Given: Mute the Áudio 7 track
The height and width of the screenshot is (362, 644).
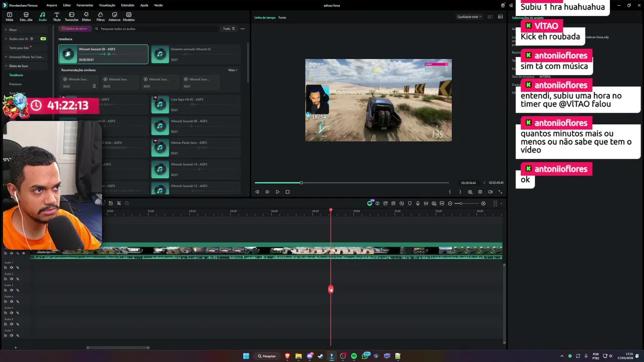Looking at the screenshot, I should 12,335.
